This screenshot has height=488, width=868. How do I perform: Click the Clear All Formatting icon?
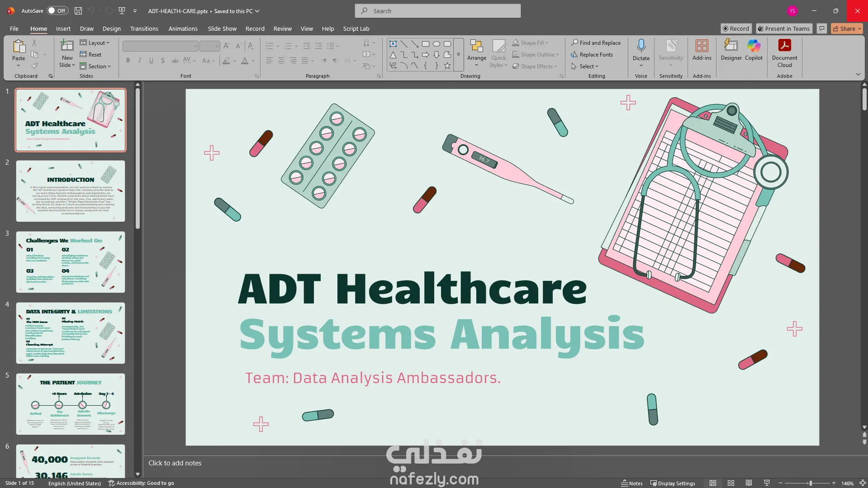(251, 46)
